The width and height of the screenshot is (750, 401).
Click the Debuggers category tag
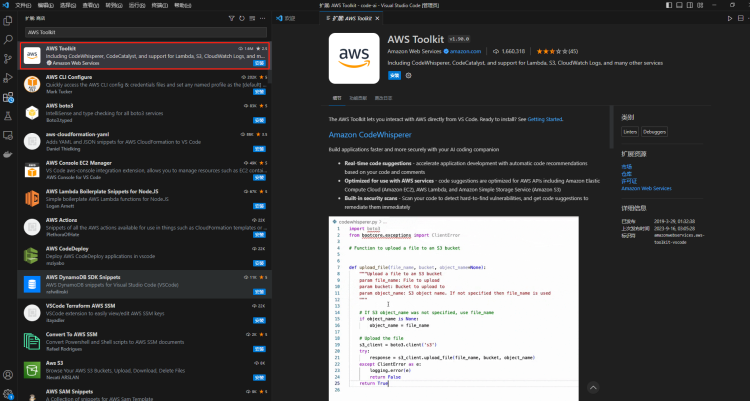coord(654,132)
